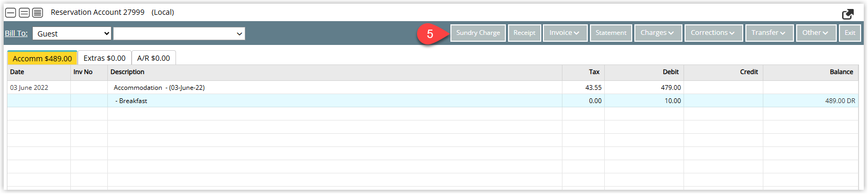868x194 pixels.
Task: Click the 43.55 tax value
Action: 593,88
